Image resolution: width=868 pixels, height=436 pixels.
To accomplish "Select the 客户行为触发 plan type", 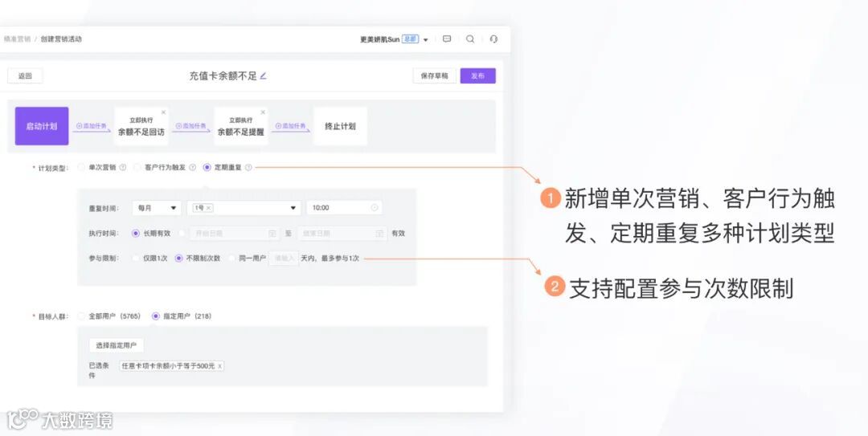I will (x=137, y=167).
